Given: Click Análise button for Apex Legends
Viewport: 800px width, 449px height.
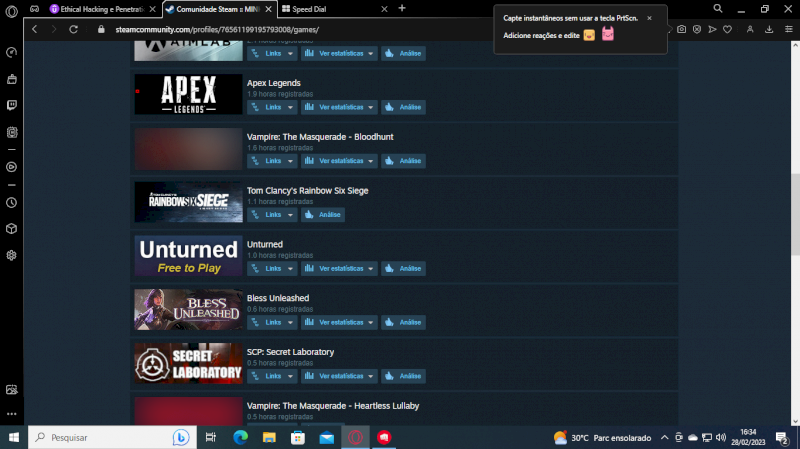Looking at the screenshot, I should click(404, 107).
